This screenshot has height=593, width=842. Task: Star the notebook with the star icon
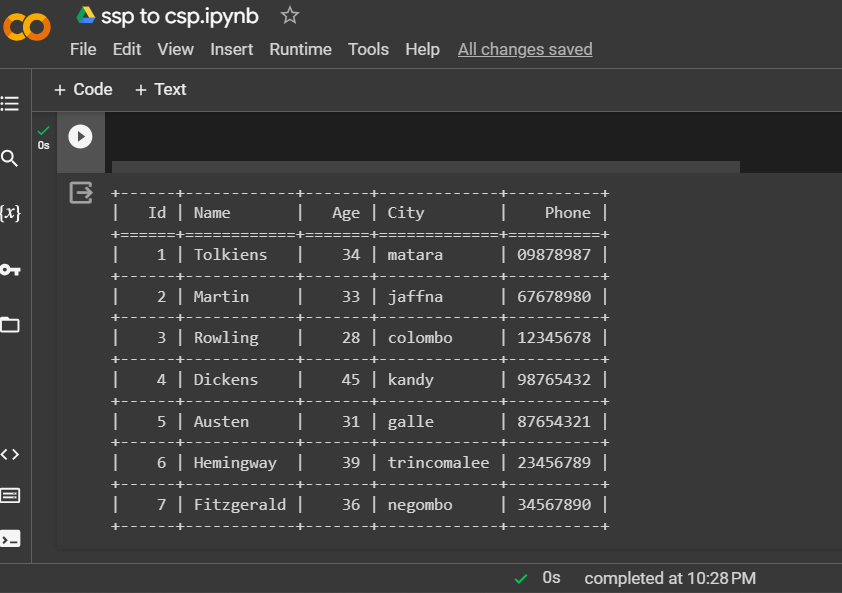click(x=289, y=15)
